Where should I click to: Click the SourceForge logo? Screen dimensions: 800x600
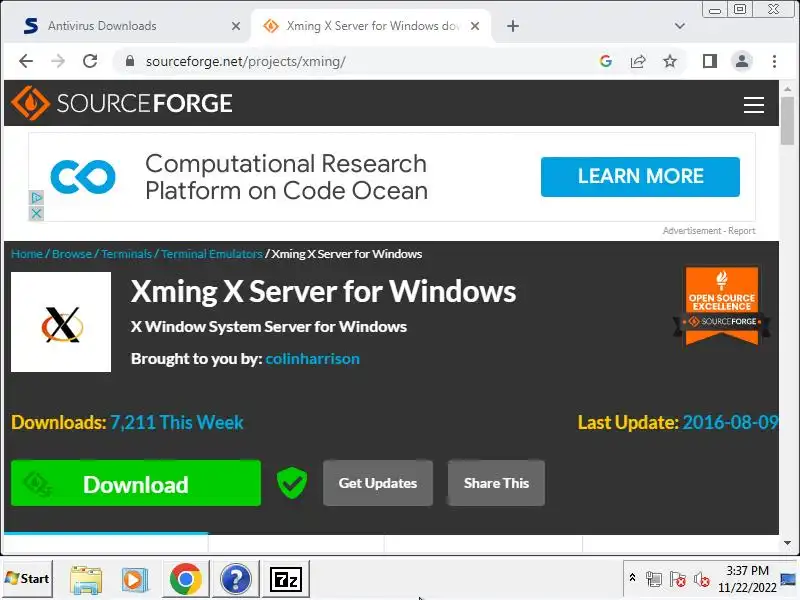[122, 103]
